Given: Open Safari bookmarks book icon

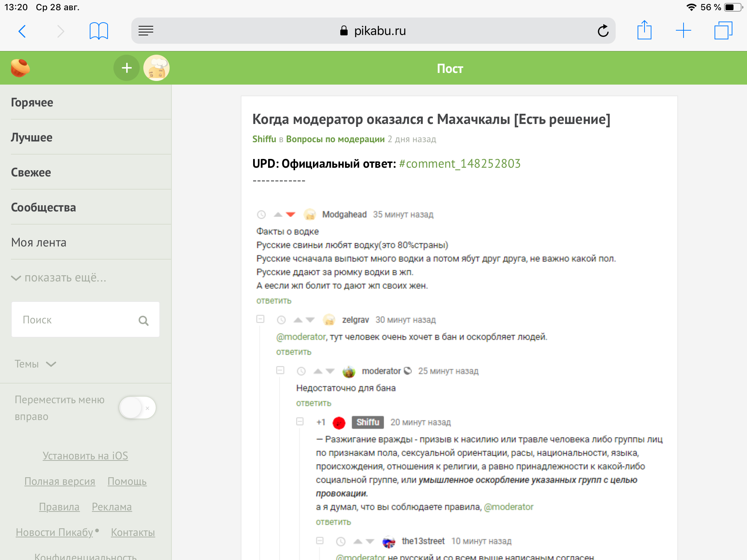Looking at the screenshot, I should click(98, 31).
